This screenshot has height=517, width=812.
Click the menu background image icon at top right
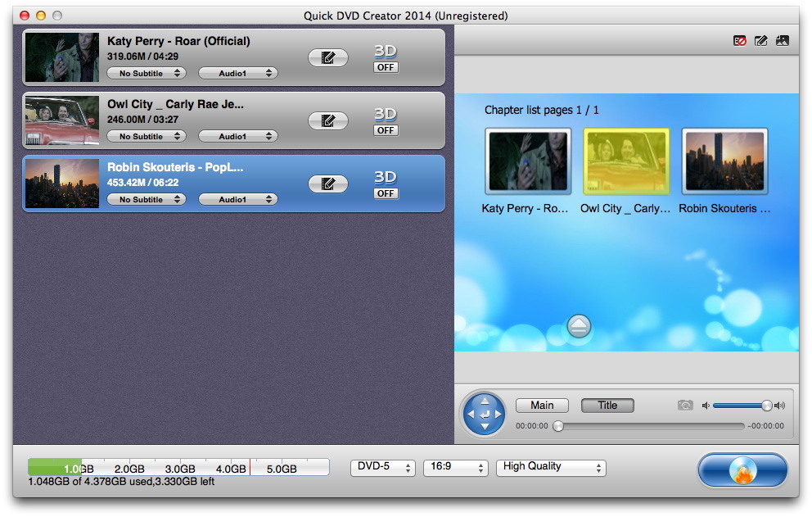point(782,40)
